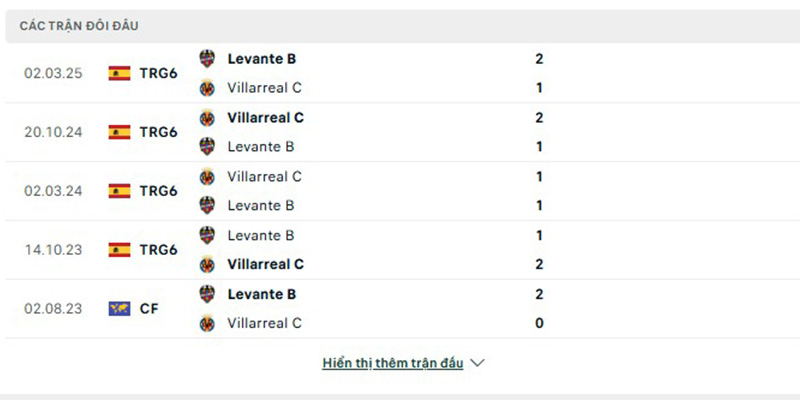Click Villarreal C crest in 02.03.25 match

(207, 88)
